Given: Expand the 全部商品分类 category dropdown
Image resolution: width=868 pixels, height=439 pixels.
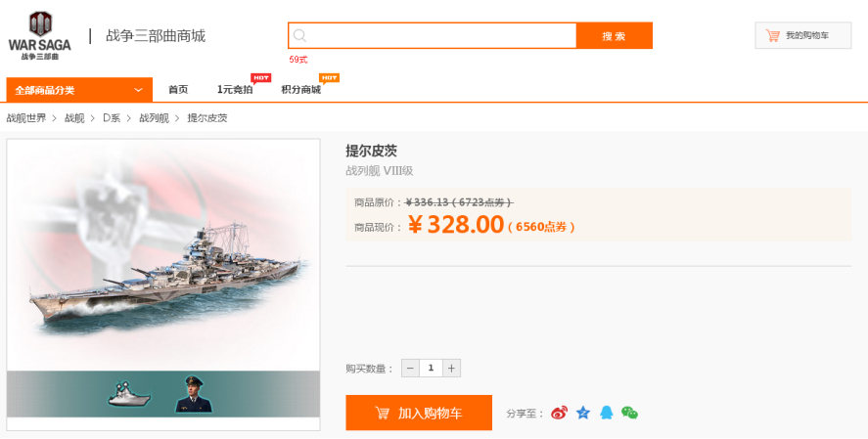Looking at the screenshot, I should [79, 90].
